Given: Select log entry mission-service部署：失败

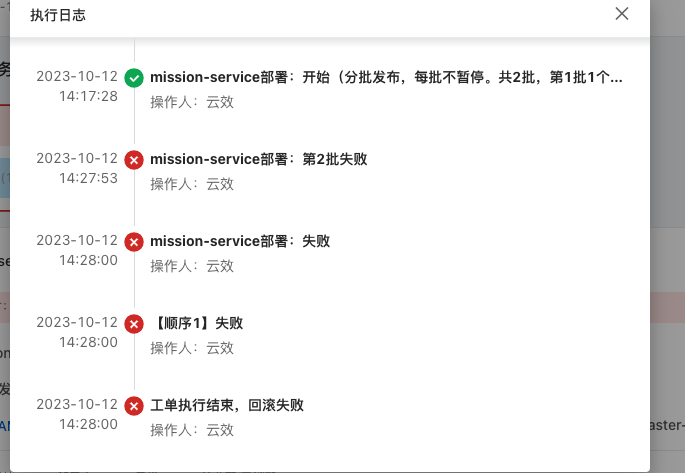Looking at the screenshot, I should (240, 241).
